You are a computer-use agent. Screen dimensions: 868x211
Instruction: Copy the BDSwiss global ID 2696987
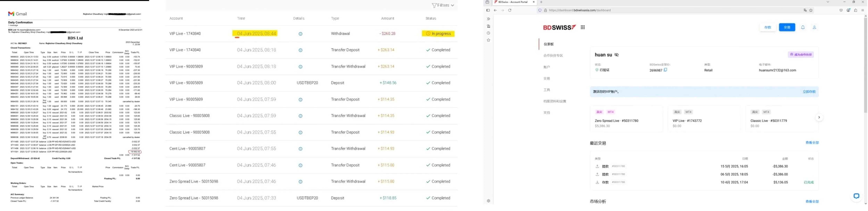(x=665, y=70)
